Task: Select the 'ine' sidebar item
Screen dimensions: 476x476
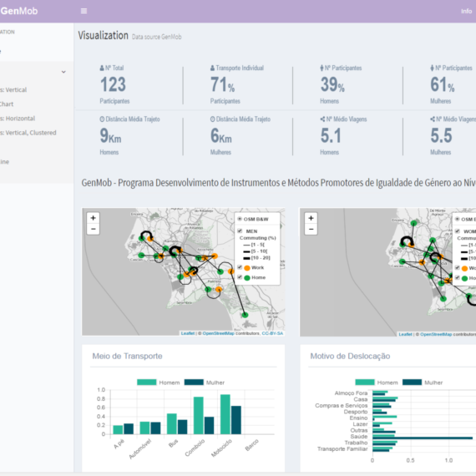Action: coord(4,162)
